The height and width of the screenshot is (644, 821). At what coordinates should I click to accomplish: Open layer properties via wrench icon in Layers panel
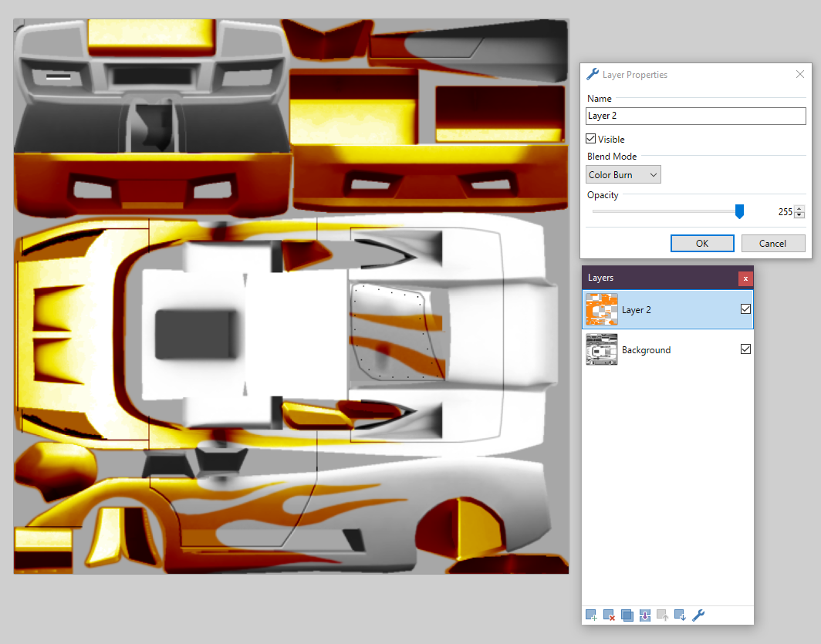[698, 615]
